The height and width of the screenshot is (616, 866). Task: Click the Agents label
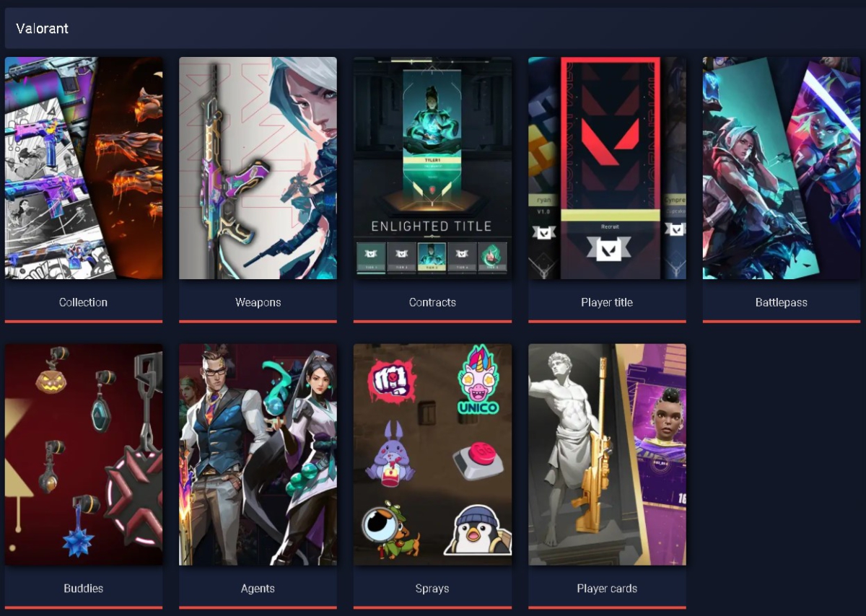[x=258, y=589]
